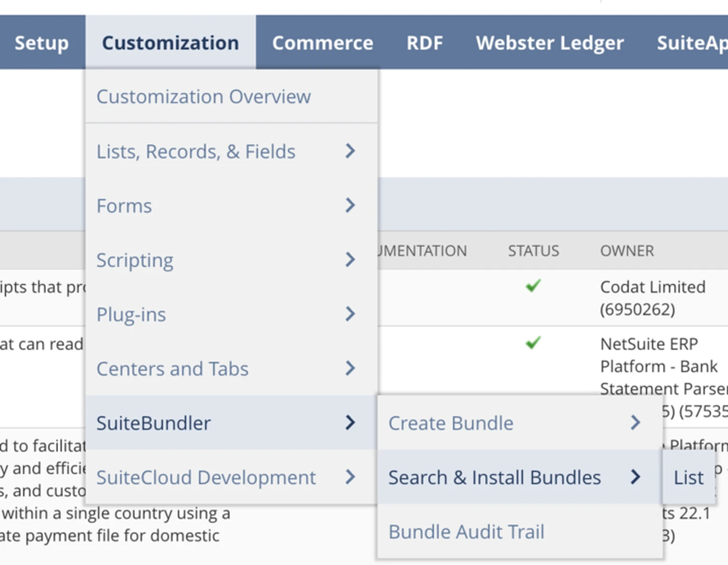Viewport: 728px width, 565px height.
Task: Select Search & Install Bundles entry
Action: 520,477
